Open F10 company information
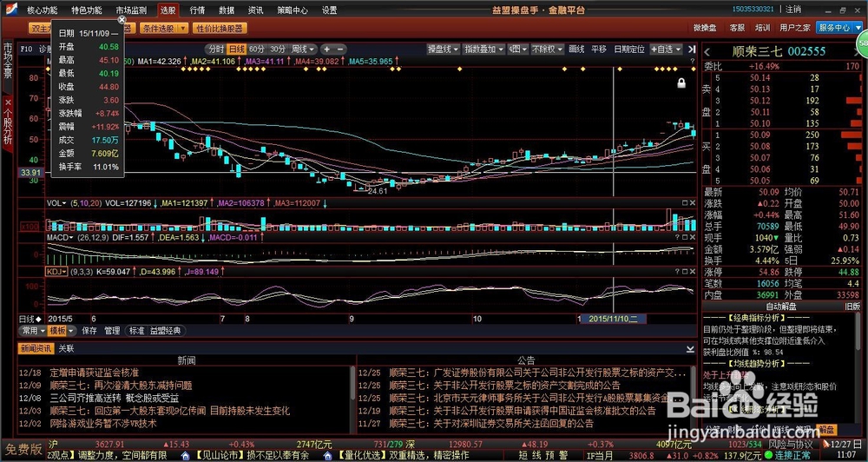Image resolution: width=868 pixels, height=462 pixels. pyautogui.click(x=26, y=49)
